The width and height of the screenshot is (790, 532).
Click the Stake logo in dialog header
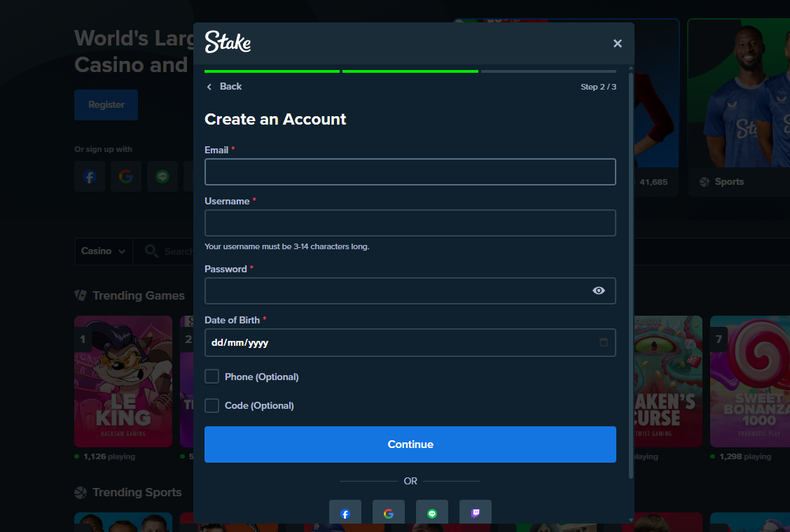(228, 42)
